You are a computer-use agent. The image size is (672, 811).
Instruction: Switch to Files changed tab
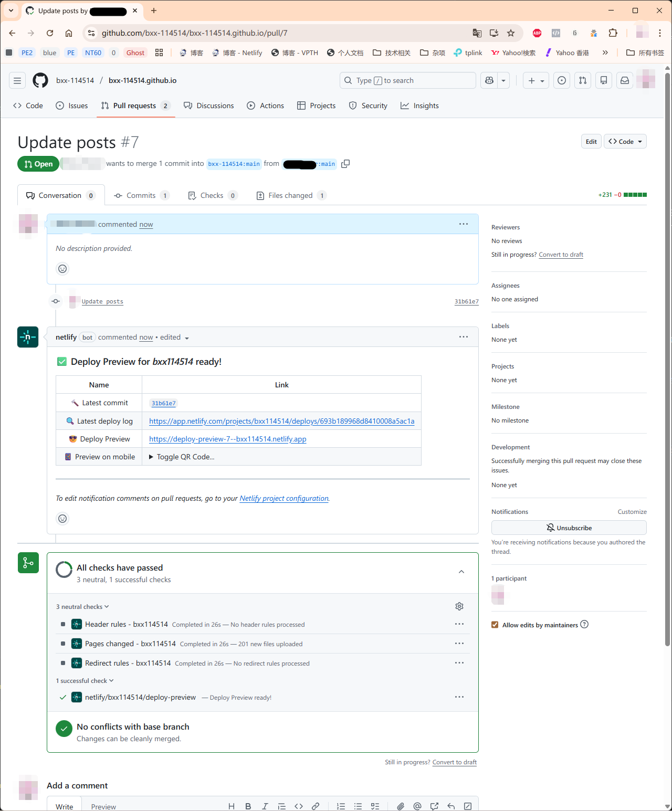pyautogui.click(x=291, y=195)
